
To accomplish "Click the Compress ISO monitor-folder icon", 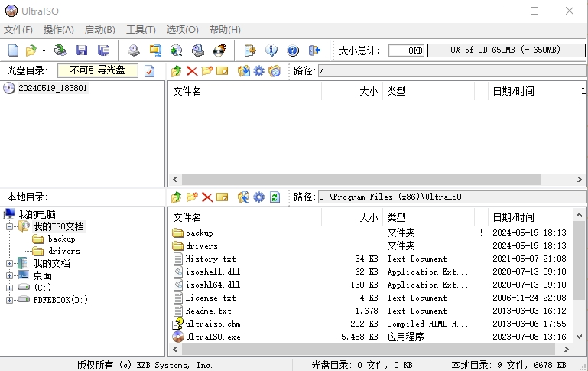I will pos(155,50).
